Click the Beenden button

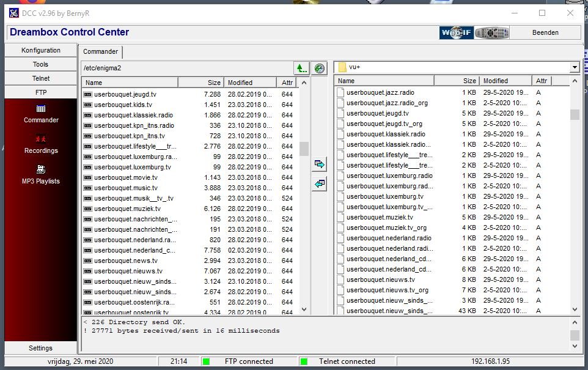(x=545, y=32)
